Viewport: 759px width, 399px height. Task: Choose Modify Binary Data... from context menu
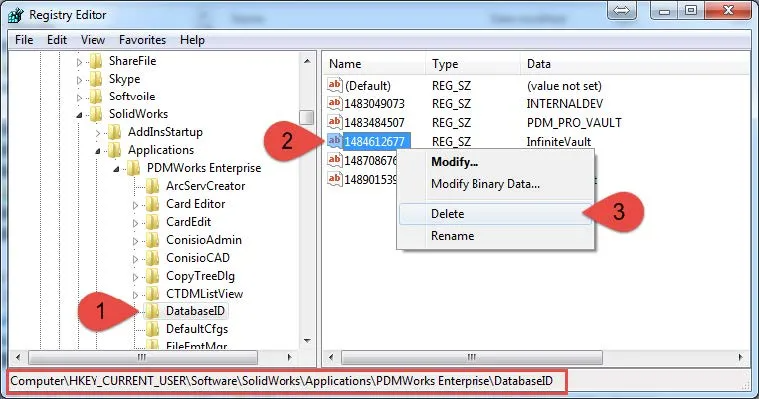(495, 184)
